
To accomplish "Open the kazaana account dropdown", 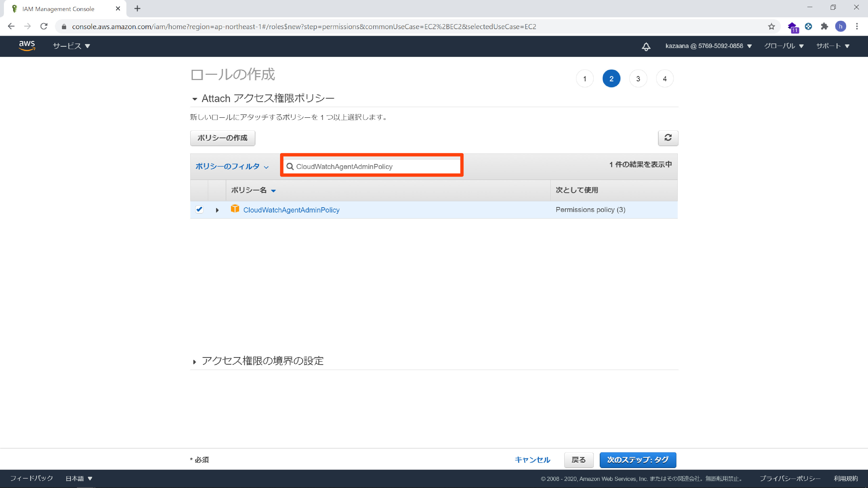I will tap(708, 46).
